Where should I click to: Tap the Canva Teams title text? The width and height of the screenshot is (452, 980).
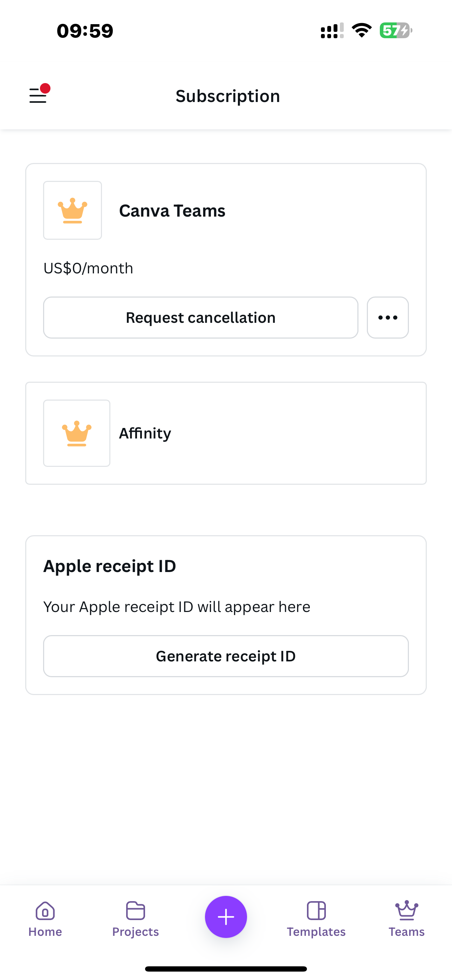coord(172,211)
